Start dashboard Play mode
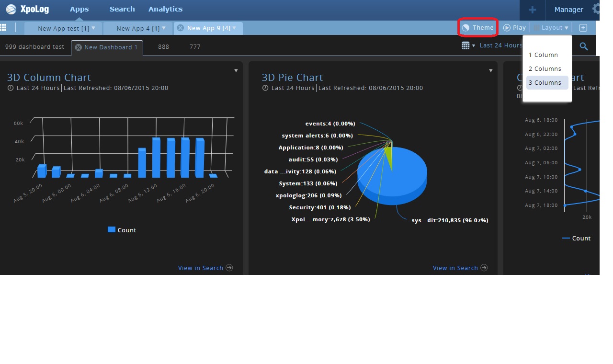 514,28
